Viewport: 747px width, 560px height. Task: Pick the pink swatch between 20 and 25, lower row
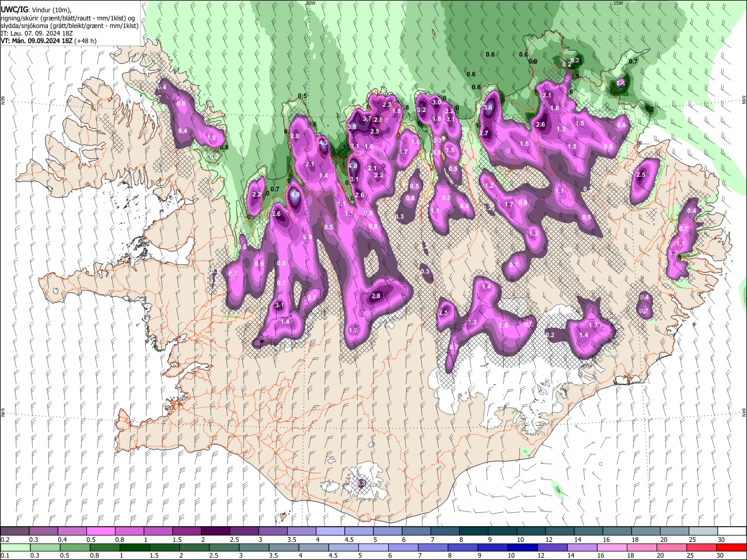[x=672, y=547]
